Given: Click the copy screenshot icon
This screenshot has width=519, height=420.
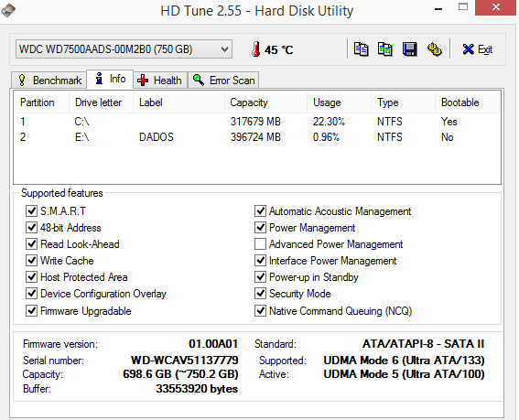Looking at the screenshot, I should (x=385, y=49).
